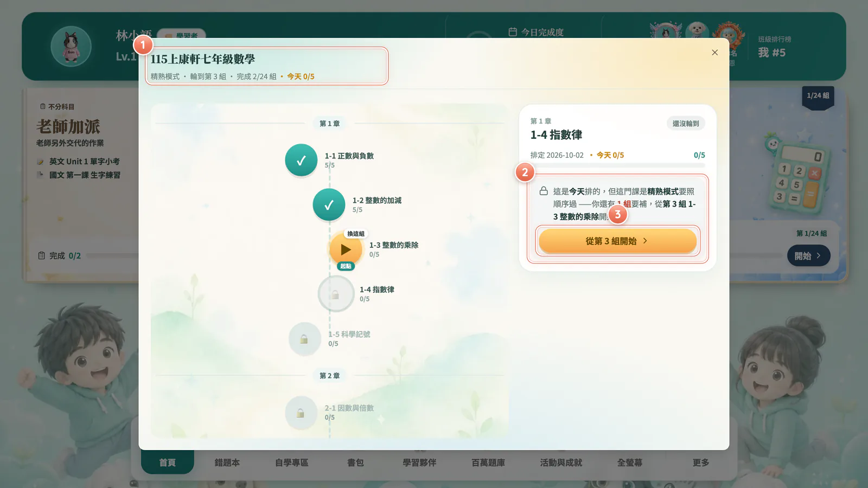Click the 我 #5 class ranking

(x=772, y=53)
